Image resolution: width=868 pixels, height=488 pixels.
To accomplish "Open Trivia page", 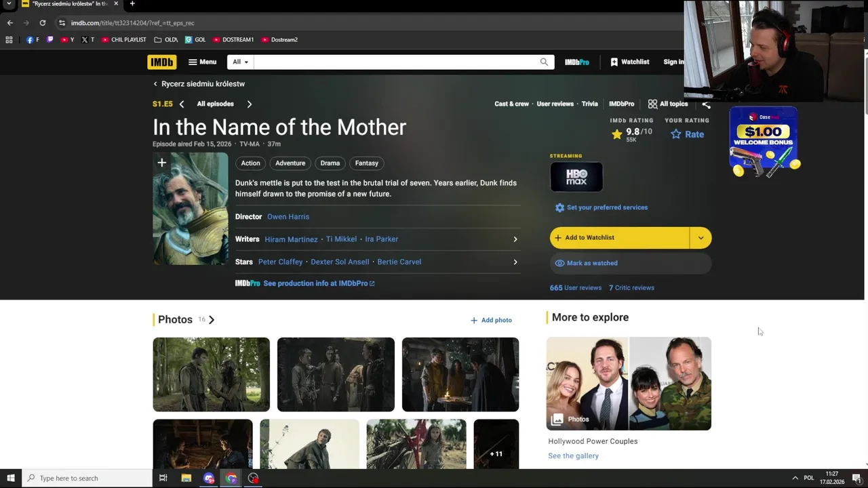I will pos(590,104).
